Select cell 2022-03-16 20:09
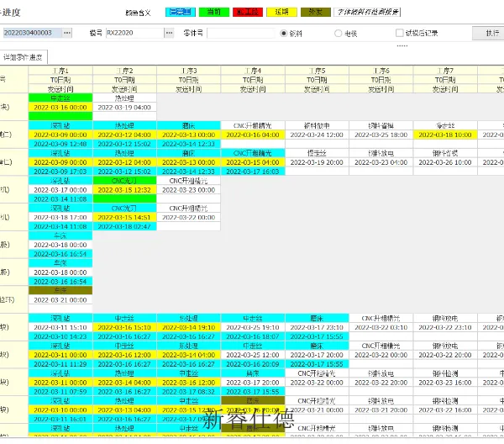This screenshot has width=504, height=444. (x=253, y=364)
